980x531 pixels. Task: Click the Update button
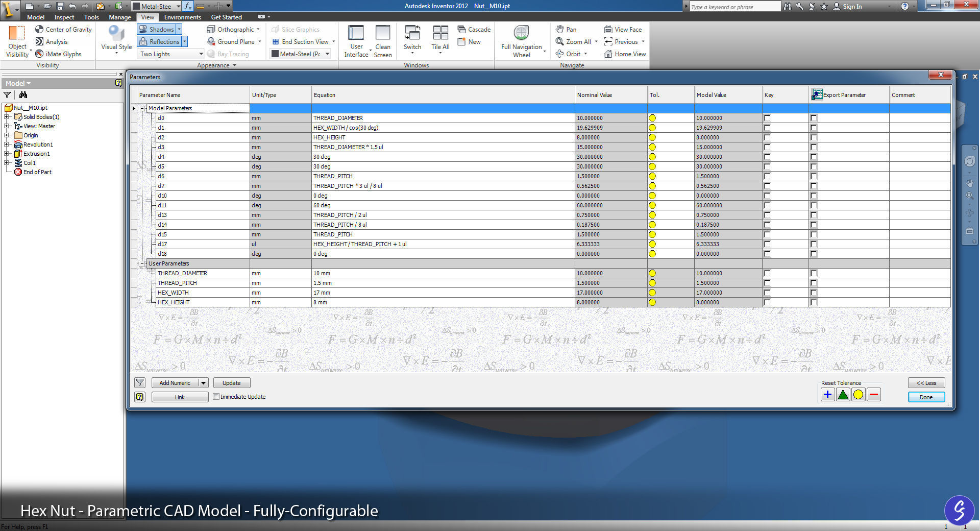click(x=232, y=383)
